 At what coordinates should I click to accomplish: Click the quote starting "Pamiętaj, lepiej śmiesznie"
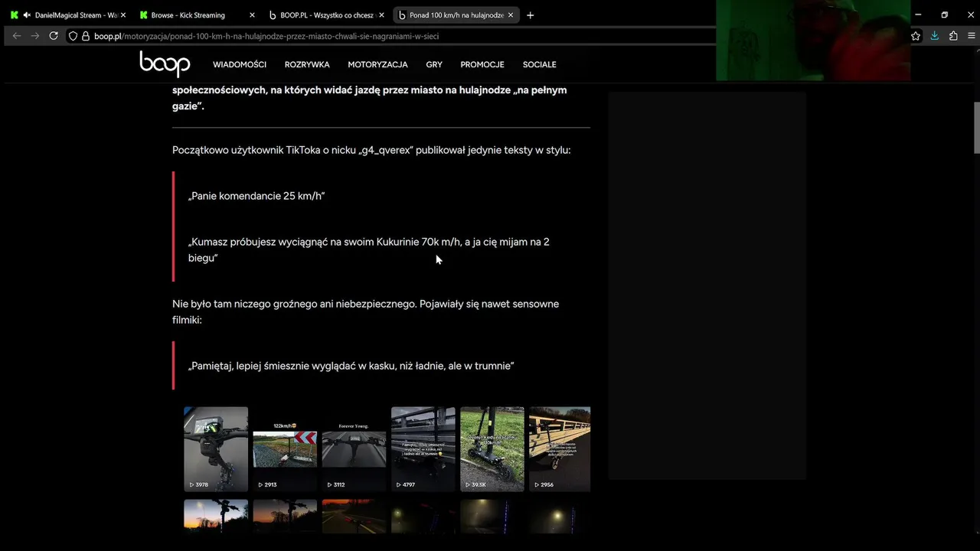tap(351, 366)
